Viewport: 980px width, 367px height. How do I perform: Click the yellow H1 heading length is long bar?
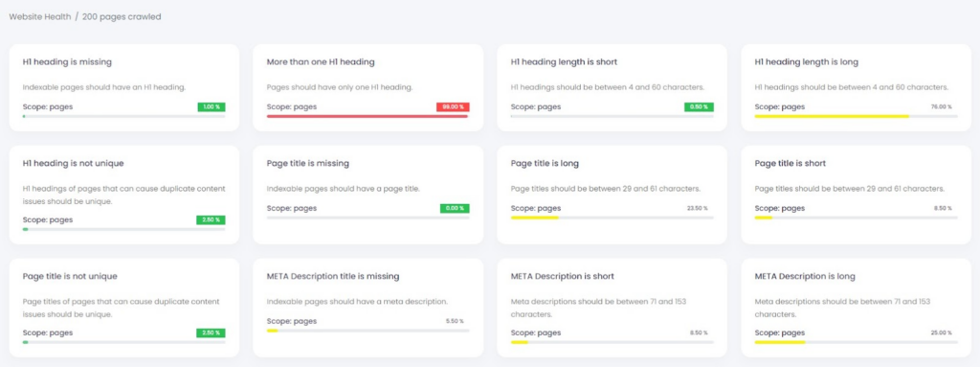click(832, 116)
